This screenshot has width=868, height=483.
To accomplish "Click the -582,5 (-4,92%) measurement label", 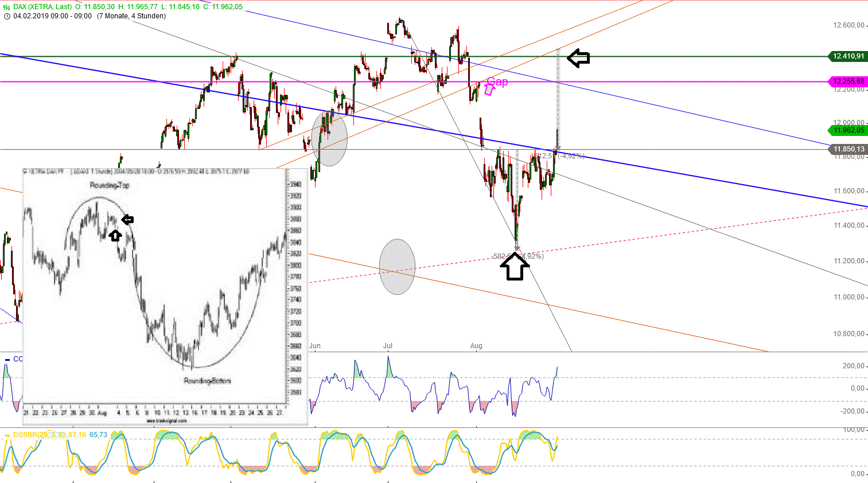I will point(517,256).
